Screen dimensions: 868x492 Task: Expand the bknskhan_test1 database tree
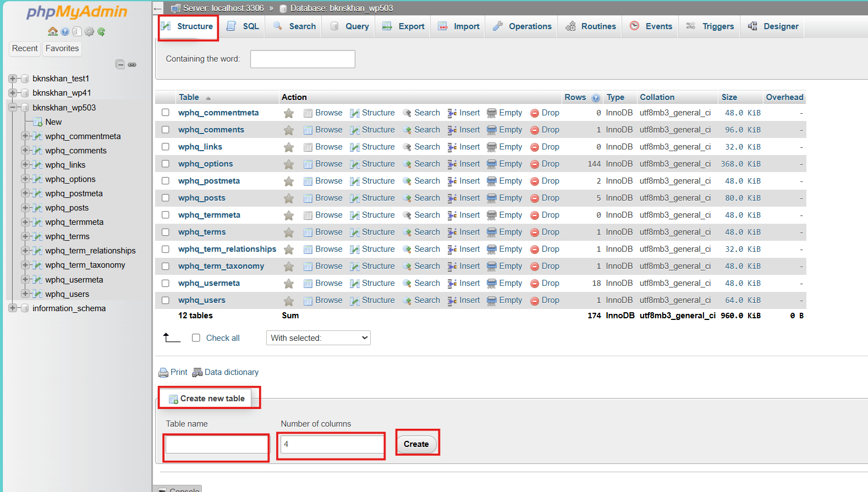coord(12,79)
